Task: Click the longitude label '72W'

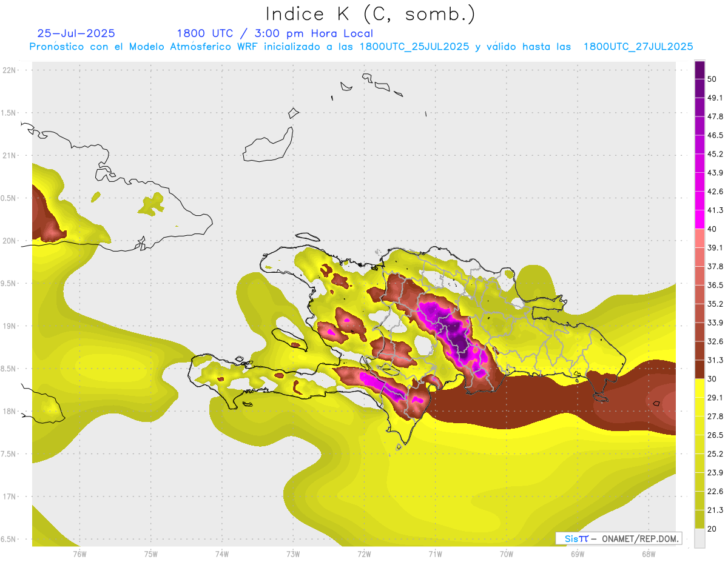Action: (x=365, y=554)
